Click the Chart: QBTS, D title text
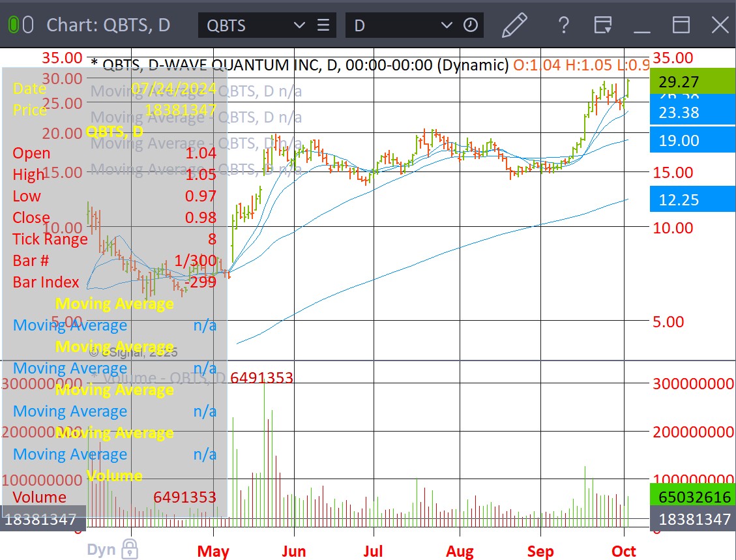736x560 pixels. (108, 25)
